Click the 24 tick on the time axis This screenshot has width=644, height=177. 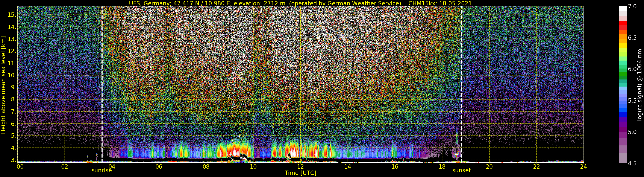(x=583, y=166)
